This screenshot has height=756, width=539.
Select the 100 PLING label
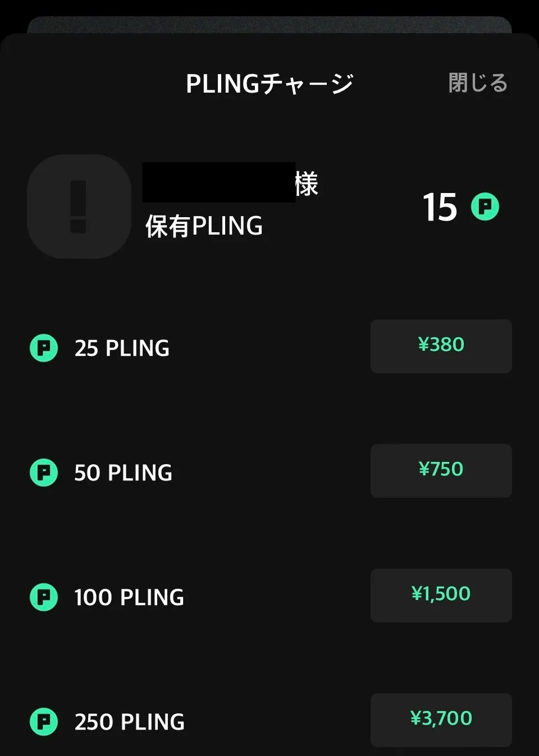[129, 597]
